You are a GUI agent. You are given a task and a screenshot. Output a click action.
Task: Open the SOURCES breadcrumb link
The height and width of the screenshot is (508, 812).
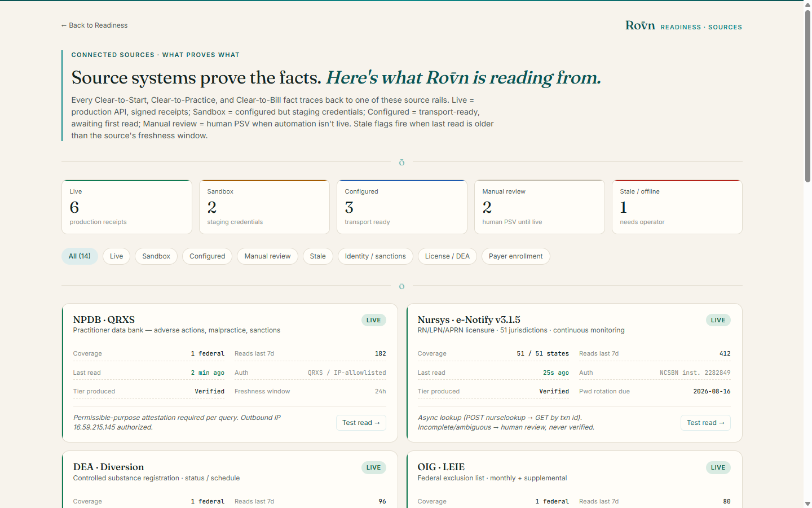click(725, 27)
